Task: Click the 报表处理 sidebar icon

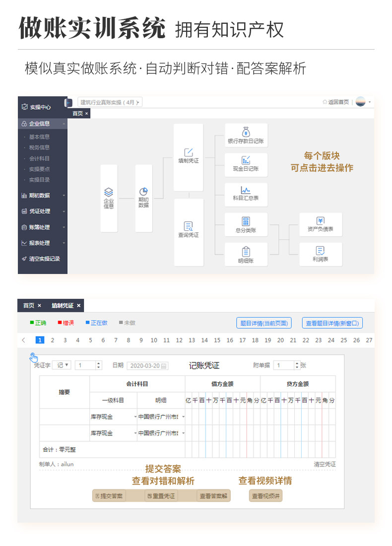Action: point(24,243)
